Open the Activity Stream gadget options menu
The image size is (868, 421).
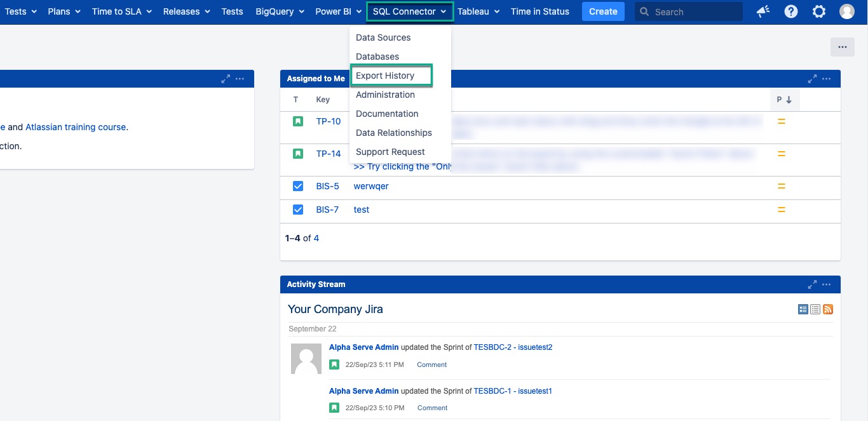827,284
